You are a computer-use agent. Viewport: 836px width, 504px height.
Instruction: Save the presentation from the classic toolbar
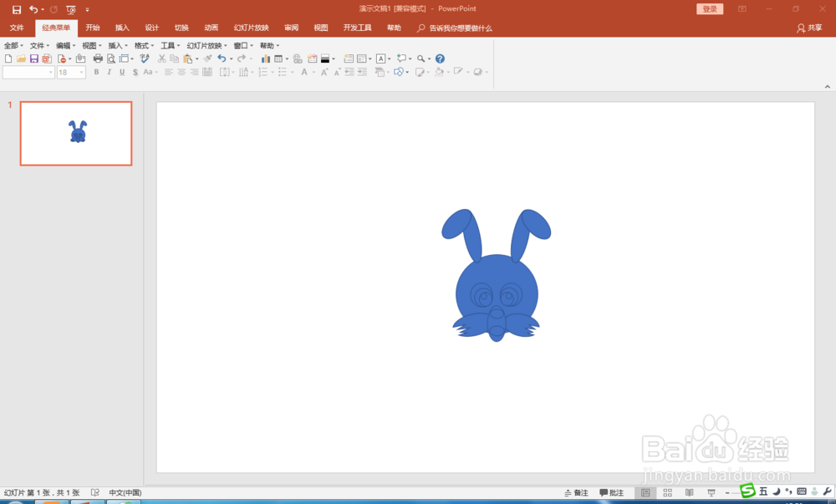point(34,59)
